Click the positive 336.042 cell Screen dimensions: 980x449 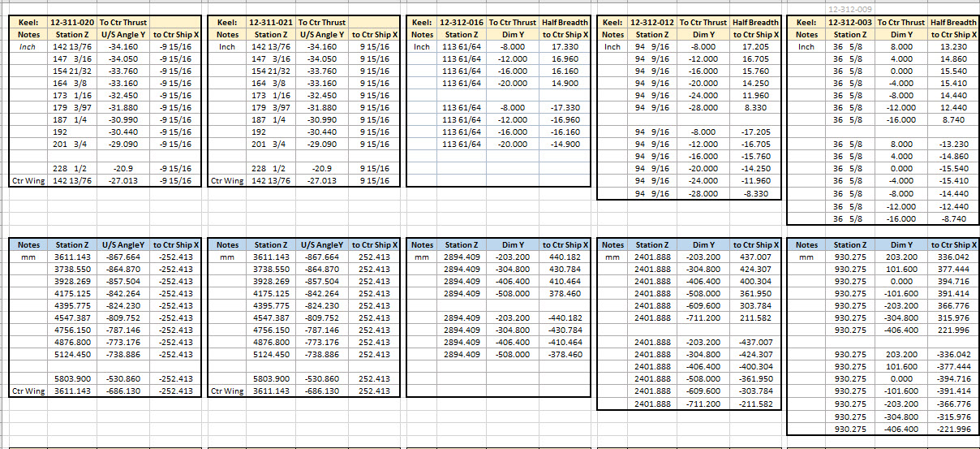[x=953, y=257]
